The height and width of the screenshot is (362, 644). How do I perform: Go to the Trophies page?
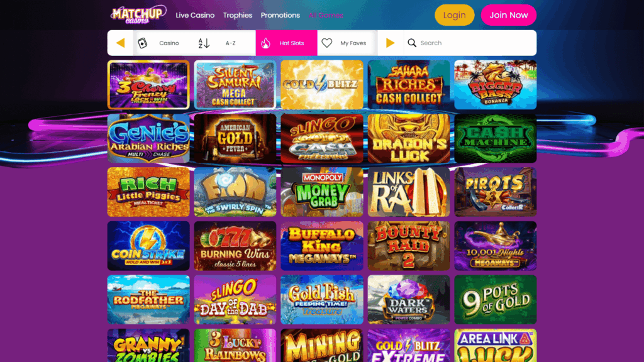(x=237, y=15)
